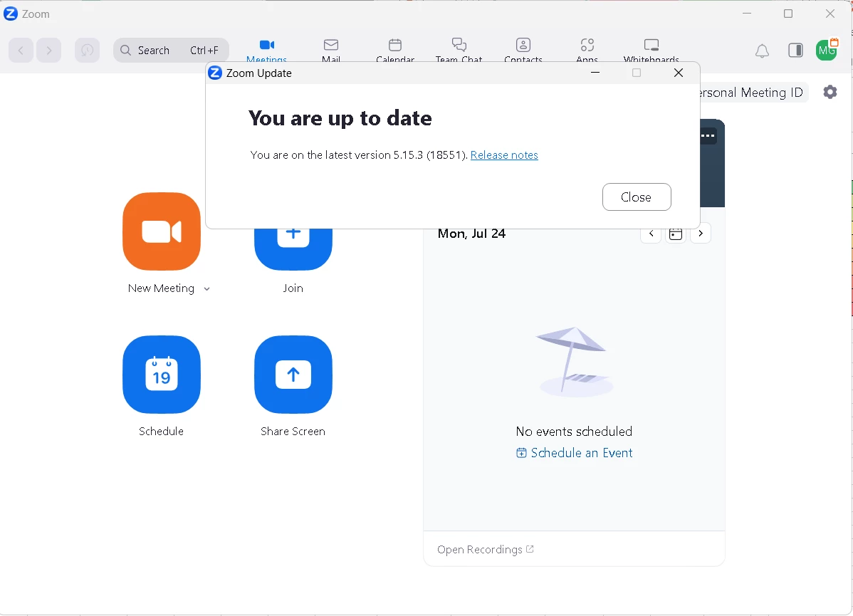Open Recordings link
This screenshot has height=616, width=853.
486,550
